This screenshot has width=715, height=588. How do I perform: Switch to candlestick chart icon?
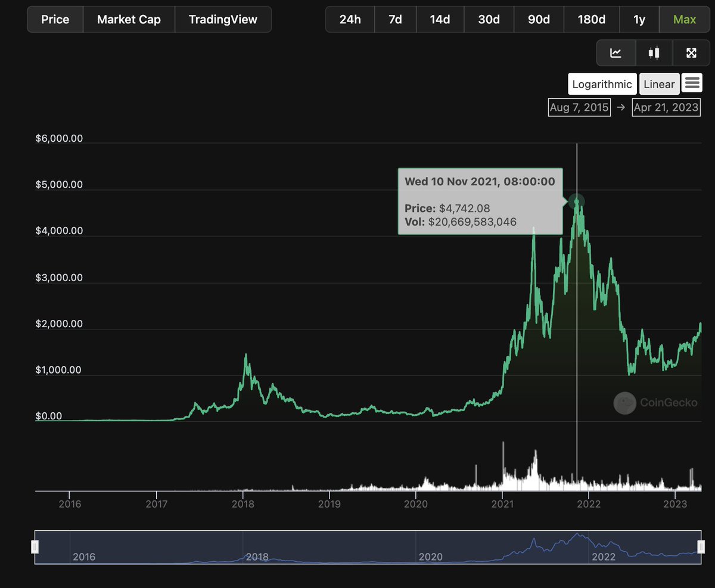654,53
